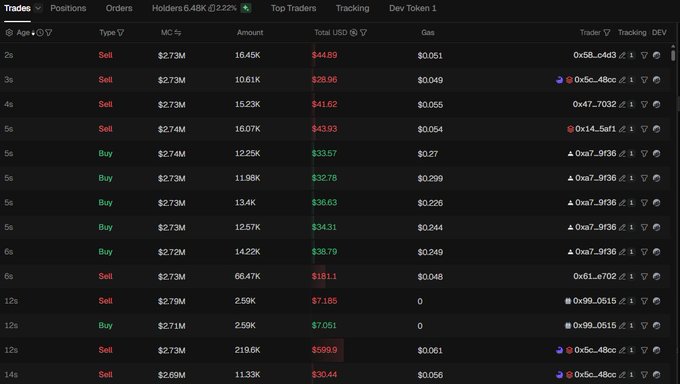Open explorer globe icon in 0x58..c4d3 row
The width and height of the screenshot is (680, 384).
coord(657,55)
